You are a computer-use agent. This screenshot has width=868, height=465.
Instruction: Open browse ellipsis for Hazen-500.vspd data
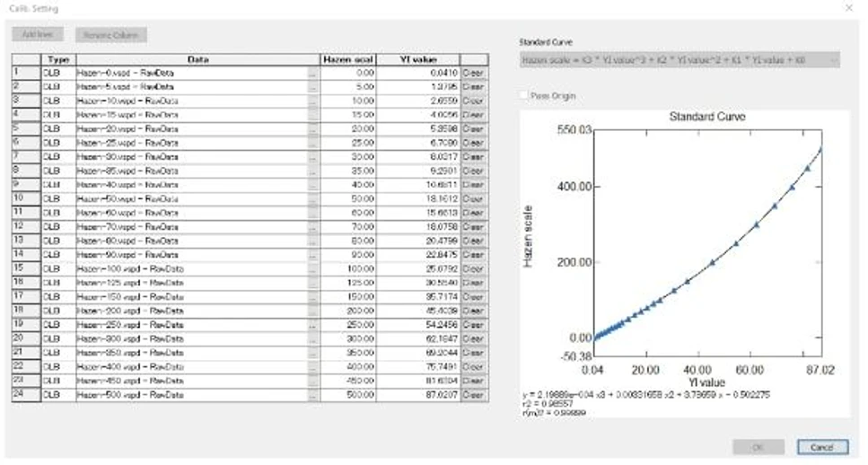pyautogui.click(x=312, y=395)
